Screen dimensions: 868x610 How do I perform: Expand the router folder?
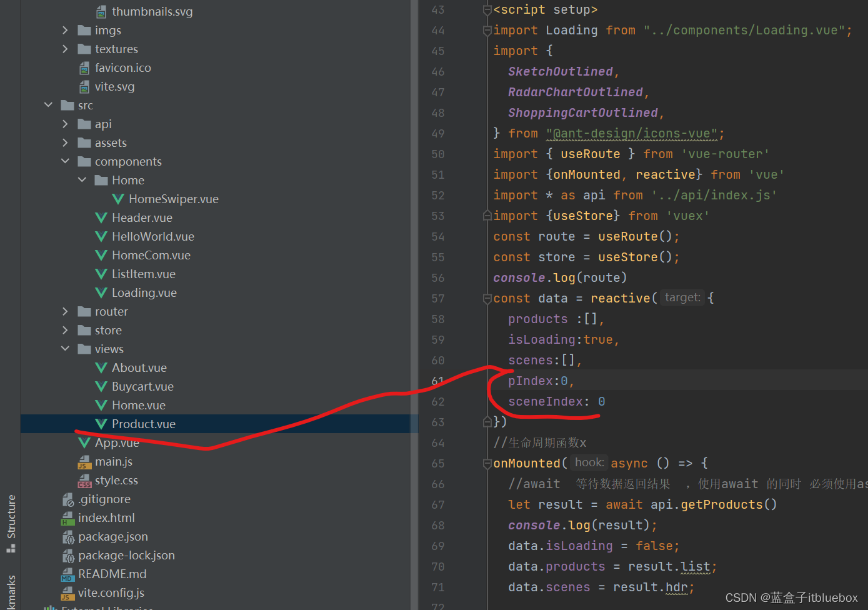(65, 311)
